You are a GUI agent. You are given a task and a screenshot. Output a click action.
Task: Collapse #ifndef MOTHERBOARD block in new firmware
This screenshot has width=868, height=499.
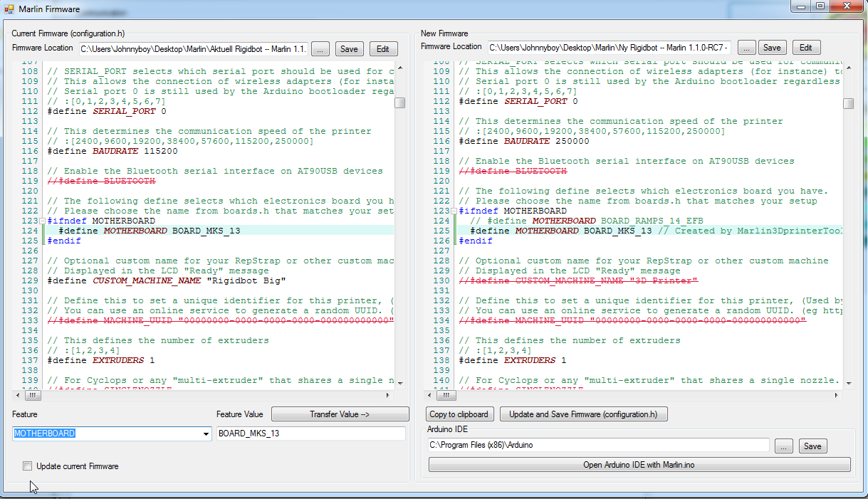pos(454,211)
